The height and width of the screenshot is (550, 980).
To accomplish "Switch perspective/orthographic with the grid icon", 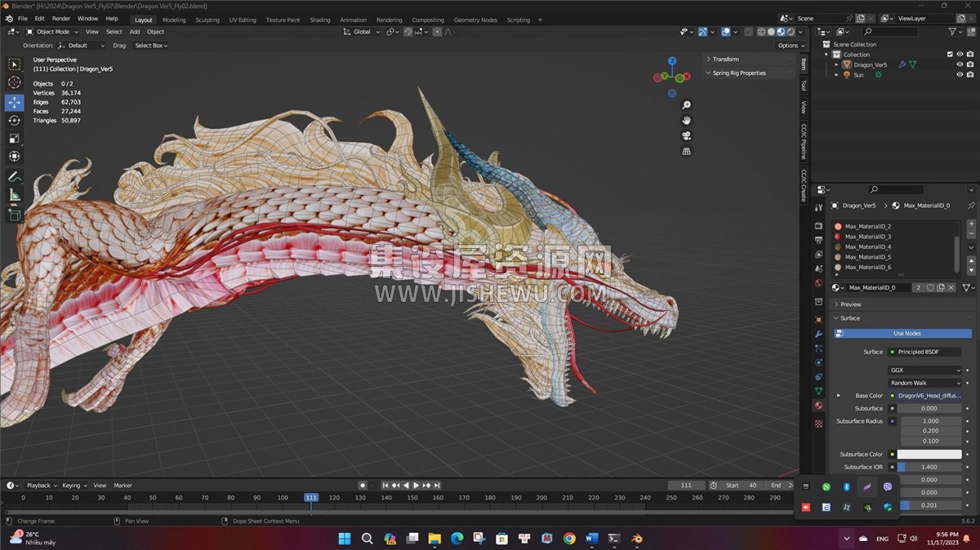I will click(x=687, y=152).
